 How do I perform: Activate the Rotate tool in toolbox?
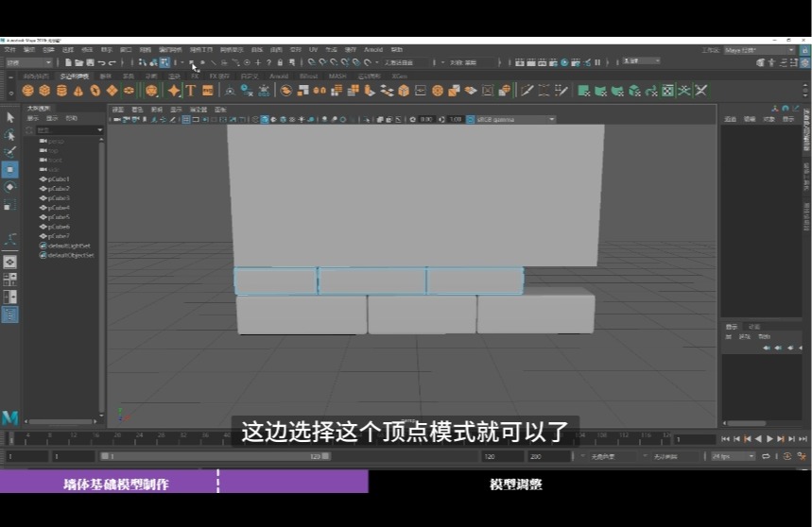tap(9, 187)
